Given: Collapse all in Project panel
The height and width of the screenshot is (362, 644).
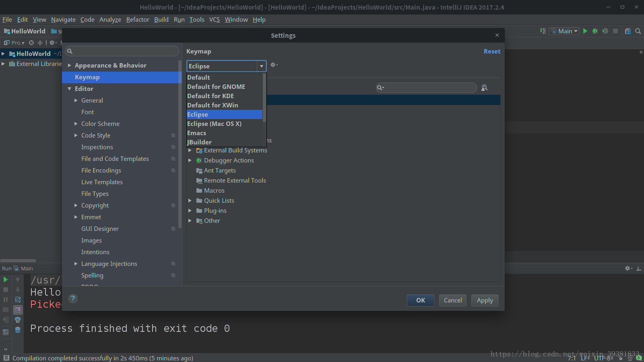Looking at the screenshot, I should [x=40, y=43].
